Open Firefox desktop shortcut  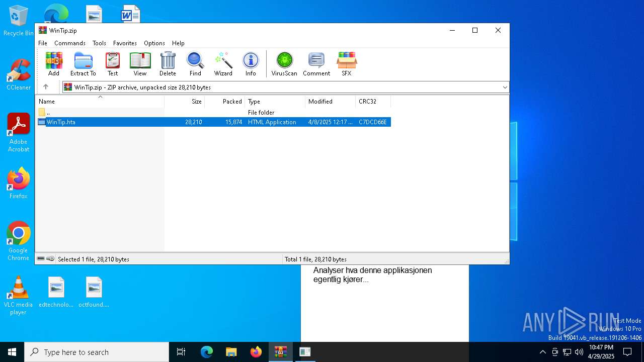click(19, 184)
